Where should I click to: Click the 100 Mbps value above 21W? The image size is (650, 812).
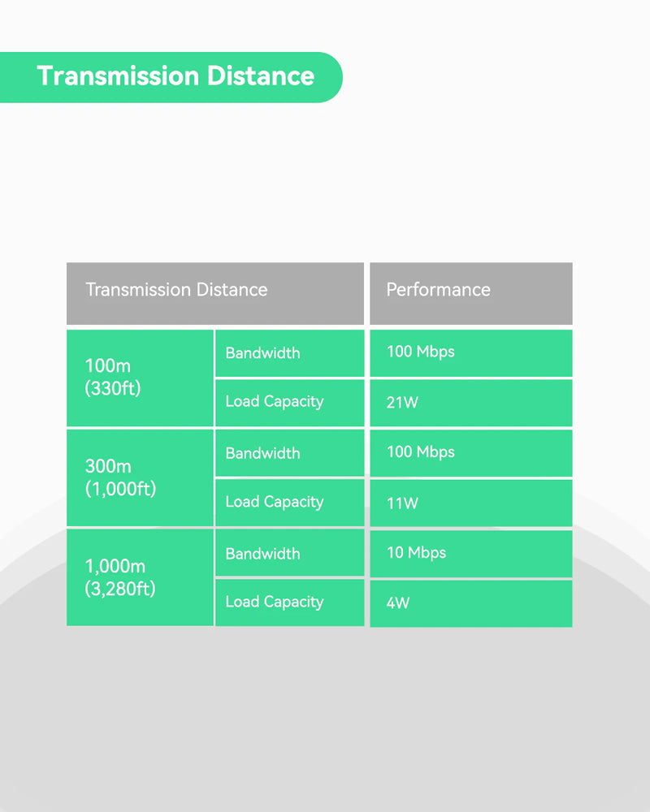(x=420, y=352)
